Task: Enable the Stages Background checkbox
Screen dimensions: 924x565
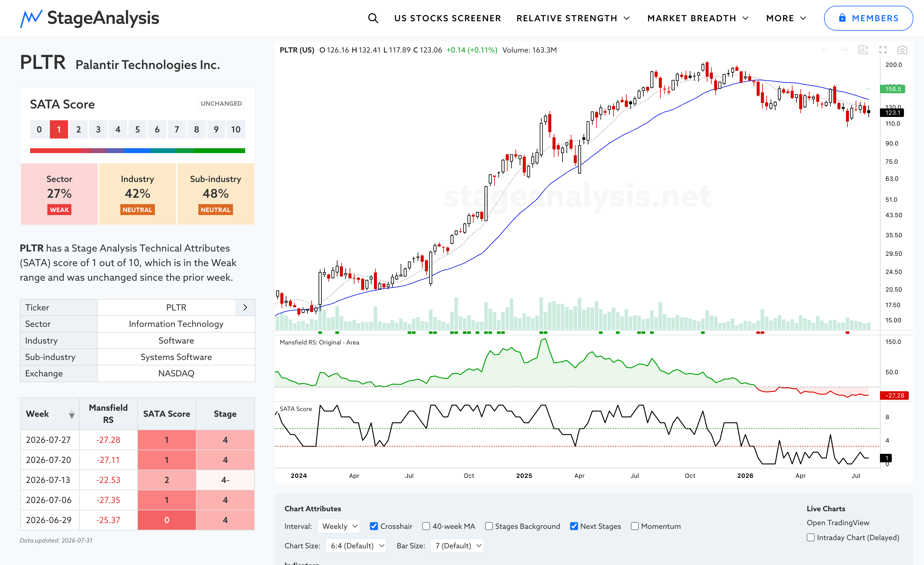Action: (x=489, y=526)
